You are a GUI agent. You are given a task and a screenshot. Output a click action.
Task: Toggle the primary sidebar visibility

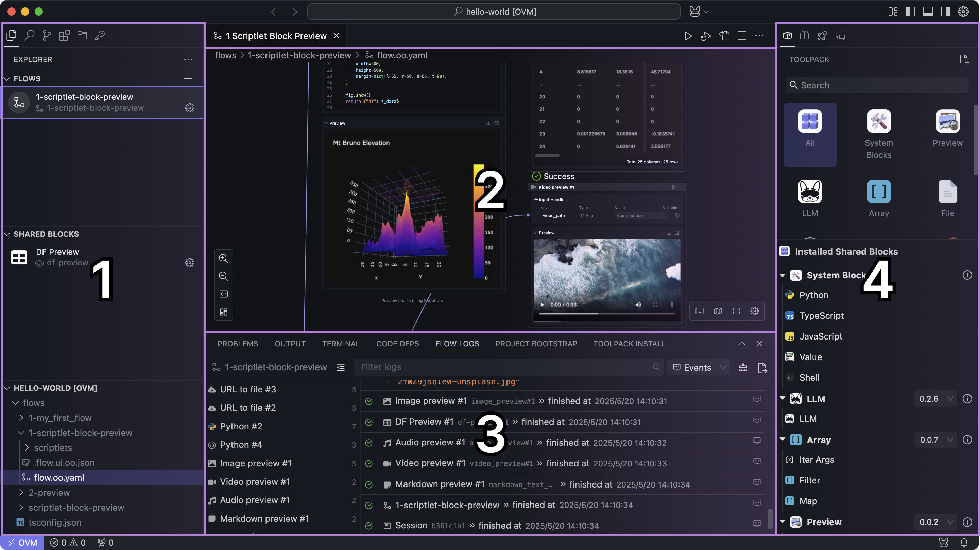click(910, 12)
